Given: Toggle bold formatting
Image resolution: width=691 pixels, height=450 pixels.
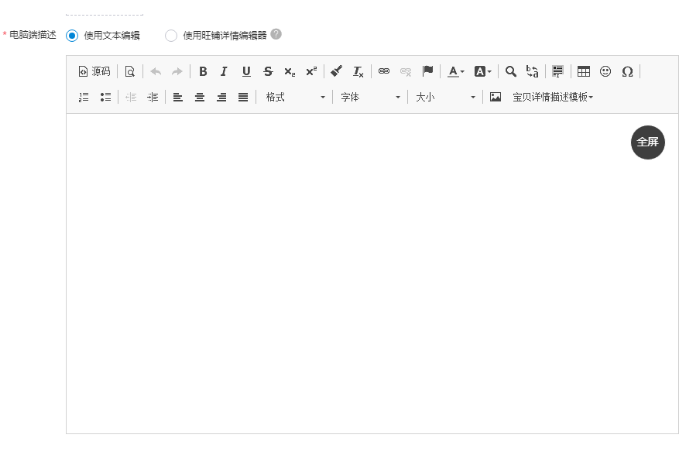Looking at the screenshot, I should coord(203,72).
